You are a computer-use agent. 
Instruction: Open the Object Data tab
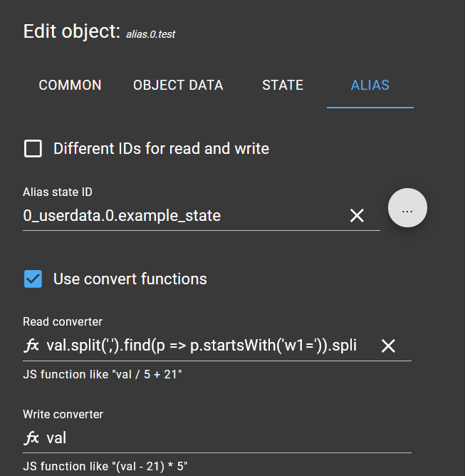(x=178, y=85)
